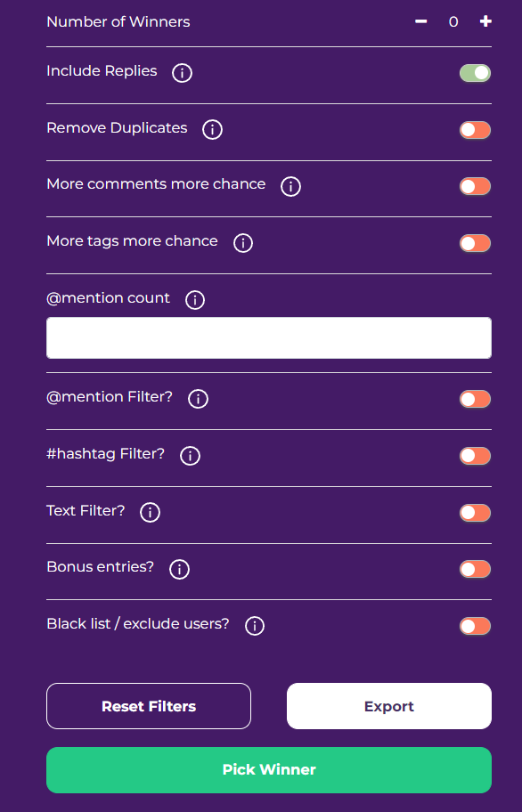Increase Number of Winners with plus
Image resolution: width=522 pixels, height=812 pixels.
point(485,21)
